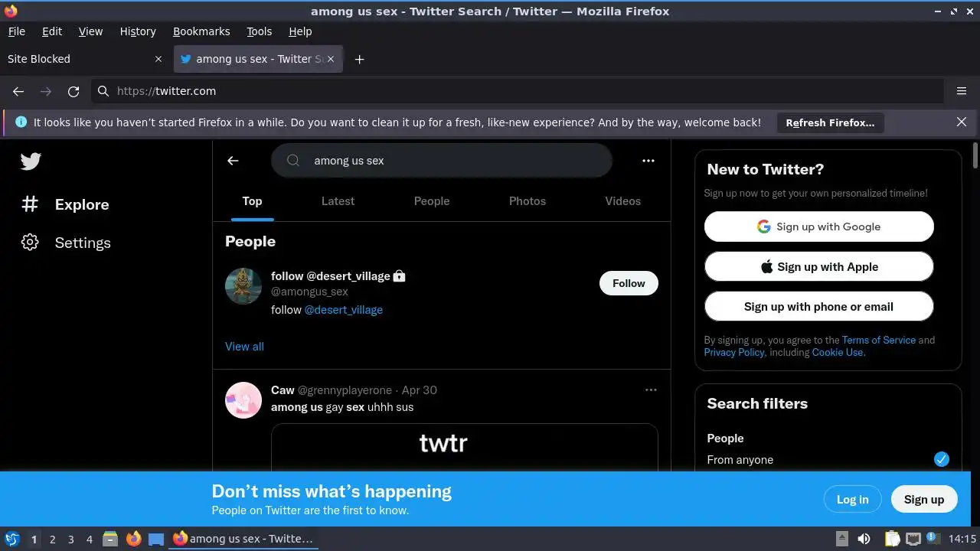The image size is (980, 551).
Task: Switch to workspace 2 in taskbar
Action: tap(53, 539)
